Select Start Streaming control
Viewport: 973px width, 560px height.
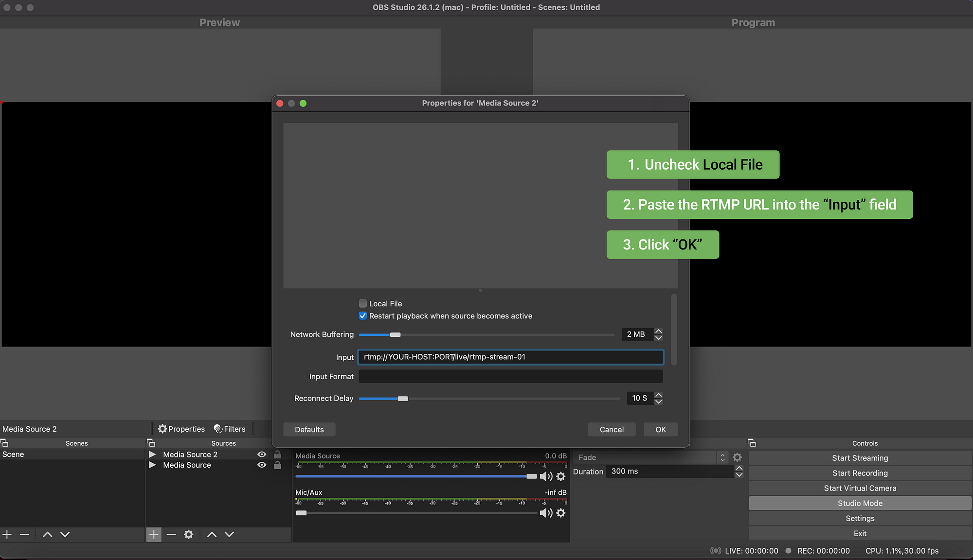[x=860, y=458]
